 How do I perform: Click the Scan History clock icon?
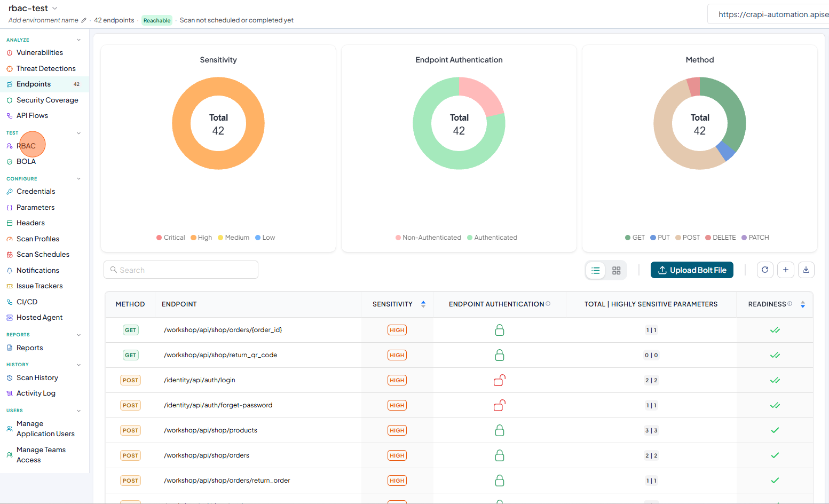(10, 378)
